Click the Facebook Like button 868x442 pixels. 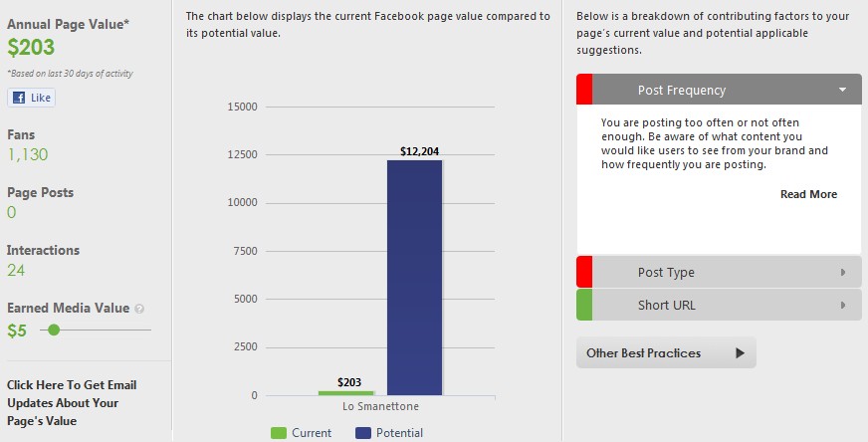tap(31, 98)
